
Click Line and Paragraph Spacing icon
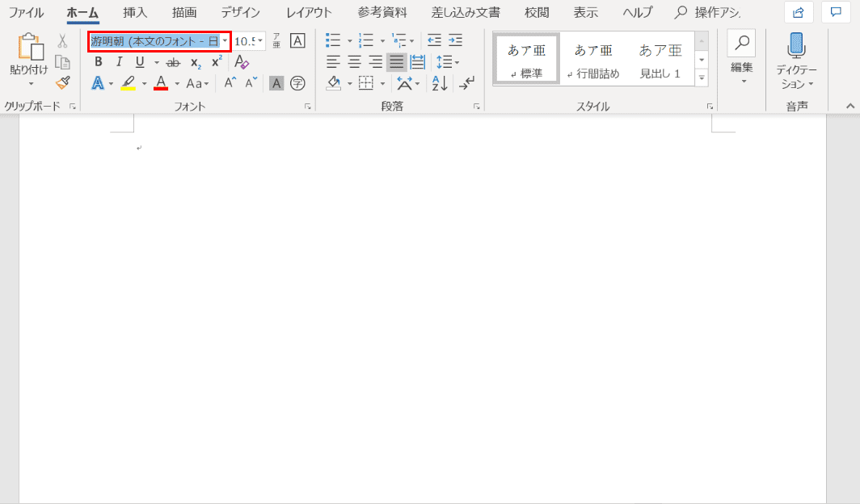(444, 62)
